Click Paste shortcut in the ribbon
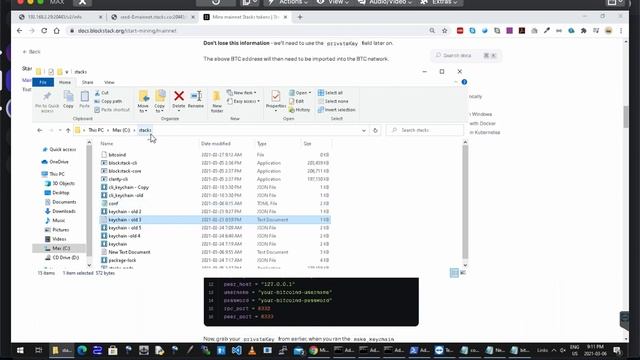The width and height of the screenshot is (640, 360). click(112, 110)
